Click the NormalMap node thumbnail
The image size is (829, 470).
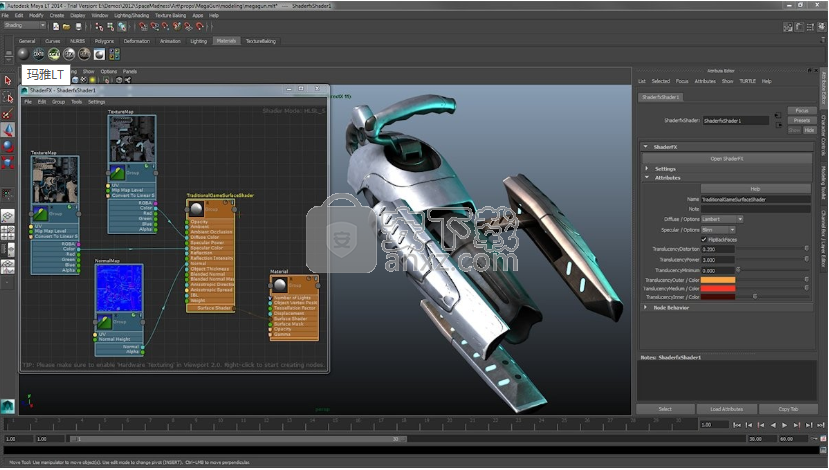coord(119,288)
